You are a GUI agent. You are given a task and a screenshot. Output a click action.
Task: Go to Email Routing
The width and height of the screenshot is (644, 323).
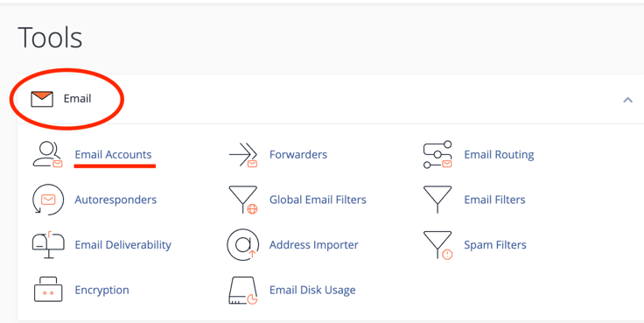click(x=499, y=155)
